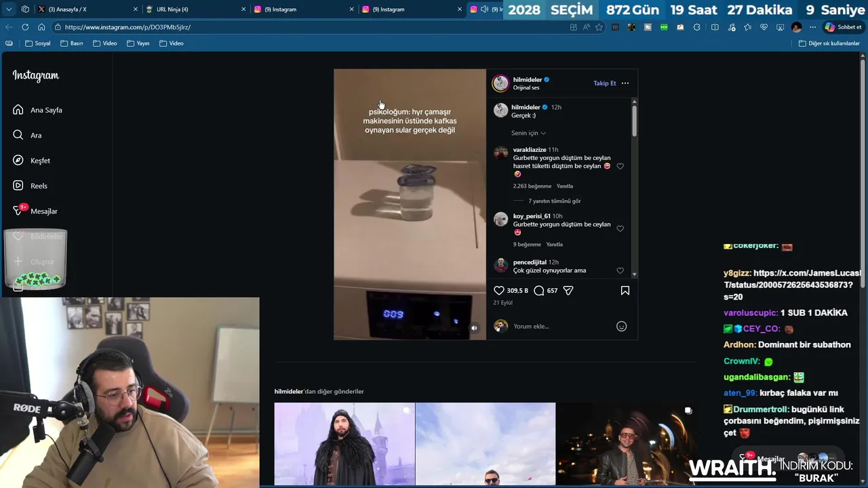Open the Basın bookmarks folder
Viewport: 868px width, 488px height.
tap(72, 43)
